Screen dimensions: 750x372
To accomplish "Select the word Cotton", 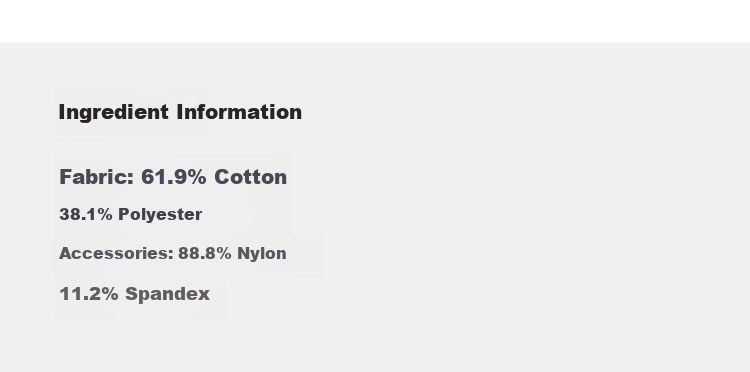I will tap(251, 177).
